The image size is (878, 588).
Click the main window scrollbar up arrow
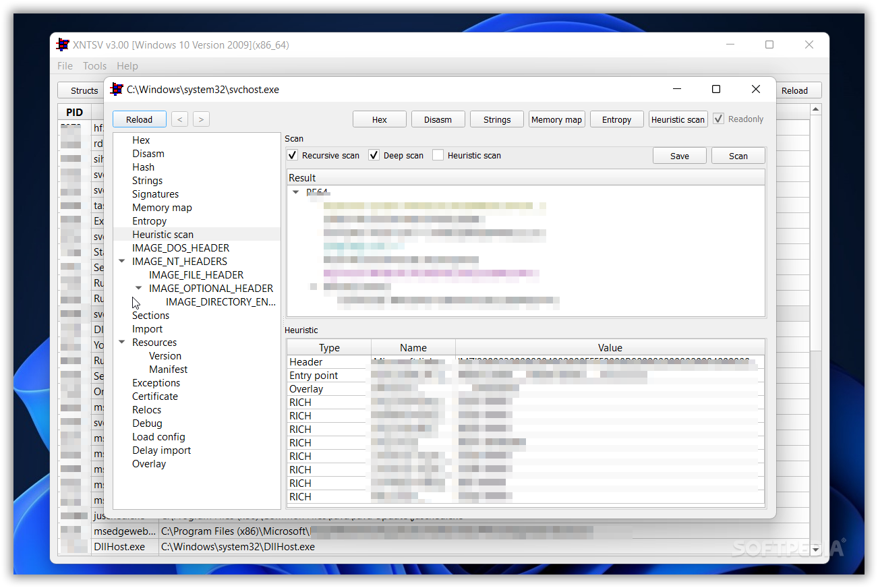point(816,110)
